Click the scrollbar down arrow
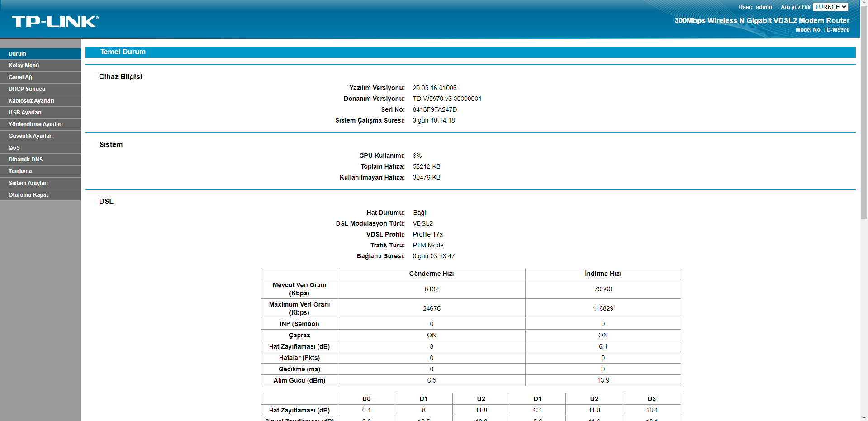 pyautogui.click(x=864, y=417)
